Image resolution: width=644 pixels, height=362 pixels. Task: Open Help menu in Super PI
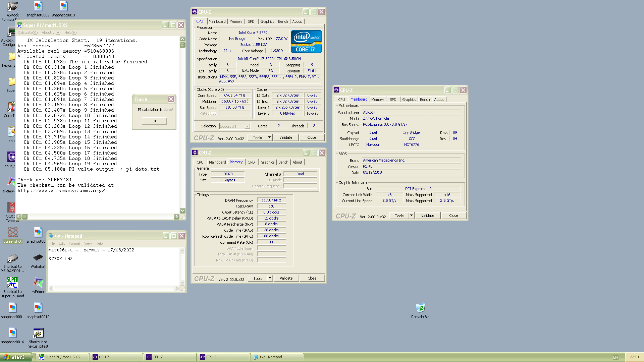coord(70,33)
